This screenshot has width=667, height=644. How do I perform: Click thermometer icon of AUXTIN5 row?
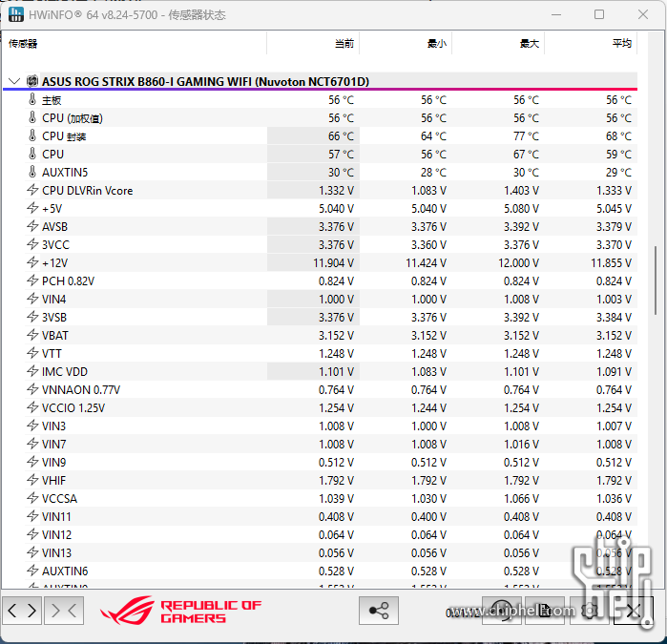click(x=32, y=172)
